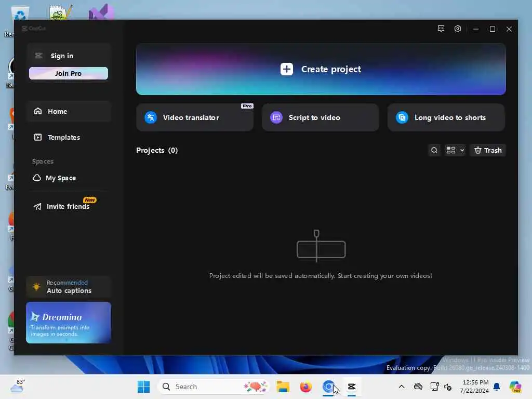This screenshot has height=399, width=532.
Task: Click the Pro badge on Video translator
Action: 247,106
